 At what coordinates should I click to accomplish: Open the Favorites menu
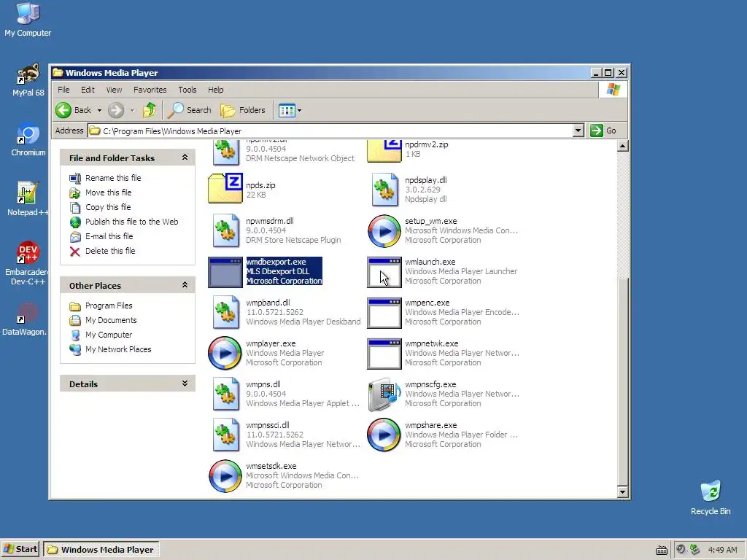[x=150, y=90]
